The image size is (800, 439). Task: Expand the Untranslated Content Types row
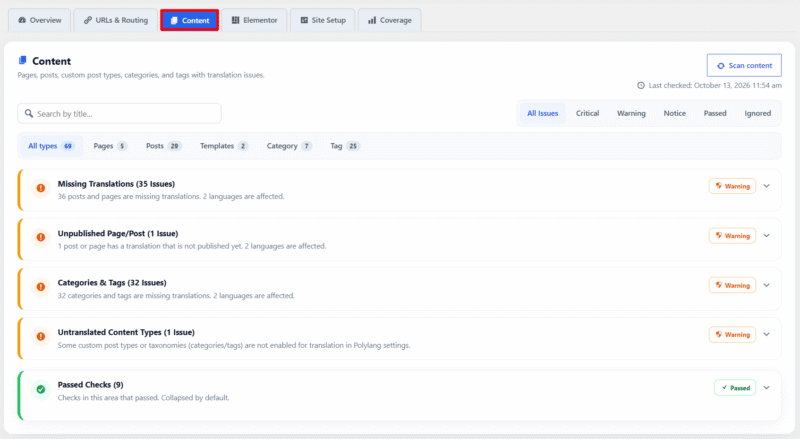766,334
